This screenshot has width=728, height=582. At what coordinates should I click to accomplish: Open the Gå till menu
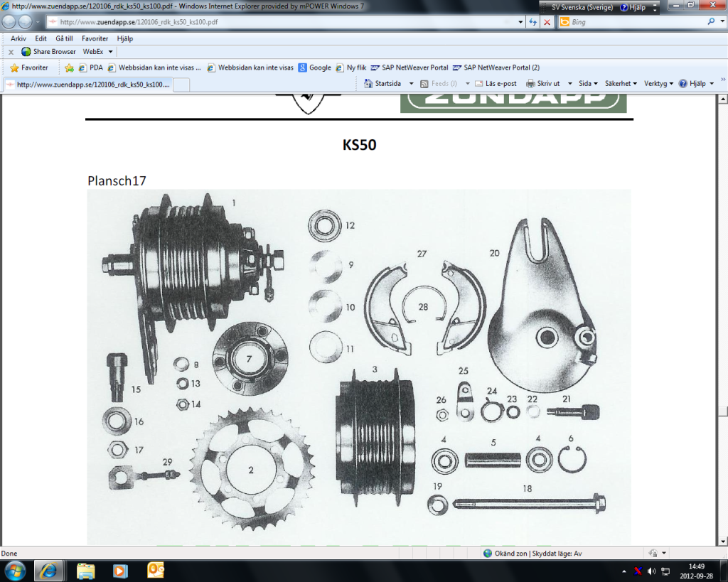64,38
